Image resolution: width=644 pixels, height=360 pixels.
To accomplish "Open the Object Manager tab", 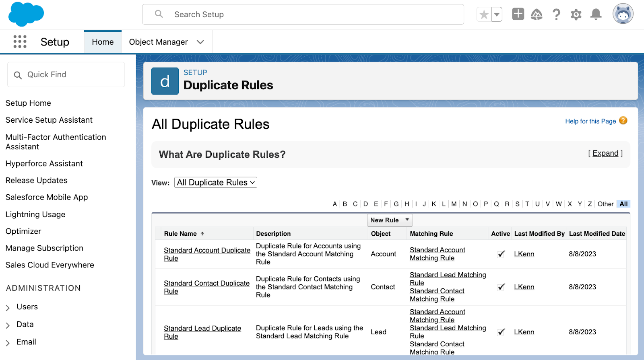I will 158,42.
